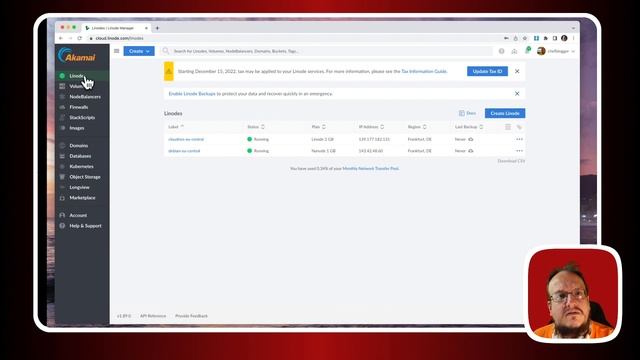Screen dimensions: 640x360
Task: Open the actions menu for first Linode
Action: tap(519, 139)
